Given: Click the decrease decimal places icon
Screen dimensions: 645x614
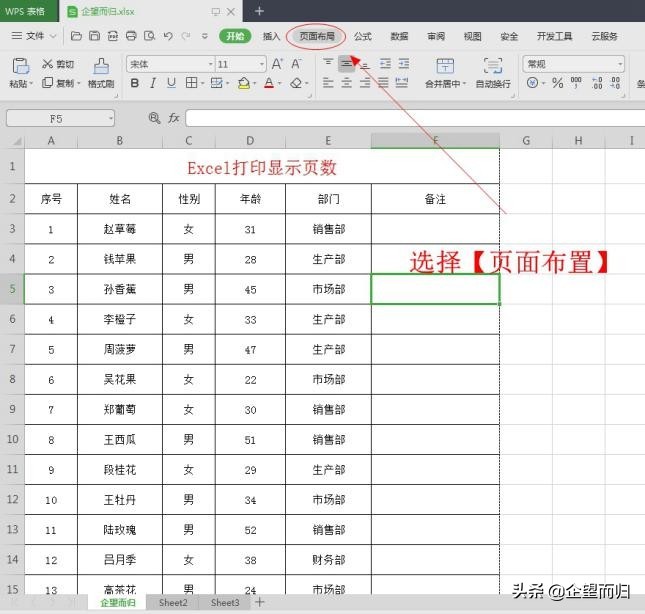Looking at the screenshot, I should [615, 83].
